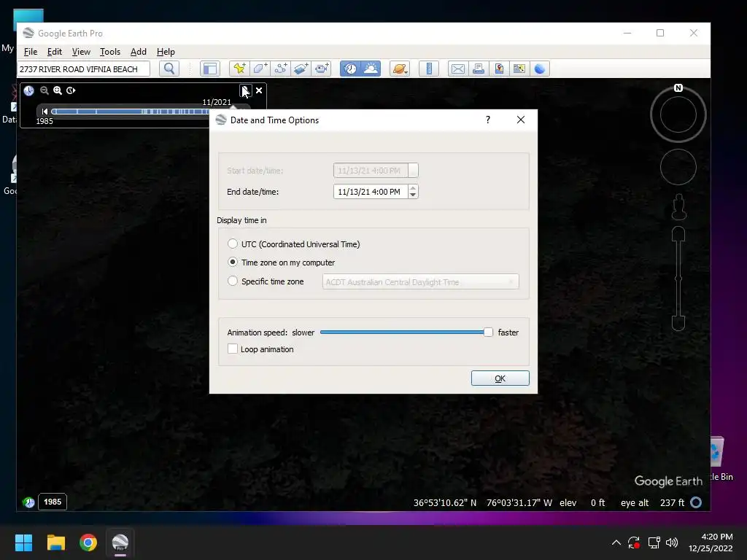Click the blue historical imagery timeline bar
Image resolution: width=747 pixels, height=560 pixels.
[x=130, y=112]
